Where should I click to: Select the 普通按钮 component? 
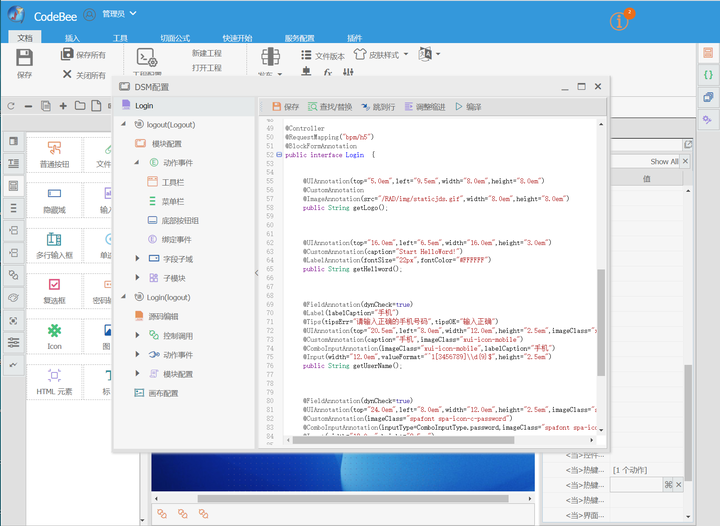pyautogui.click(x=54, y=154)
